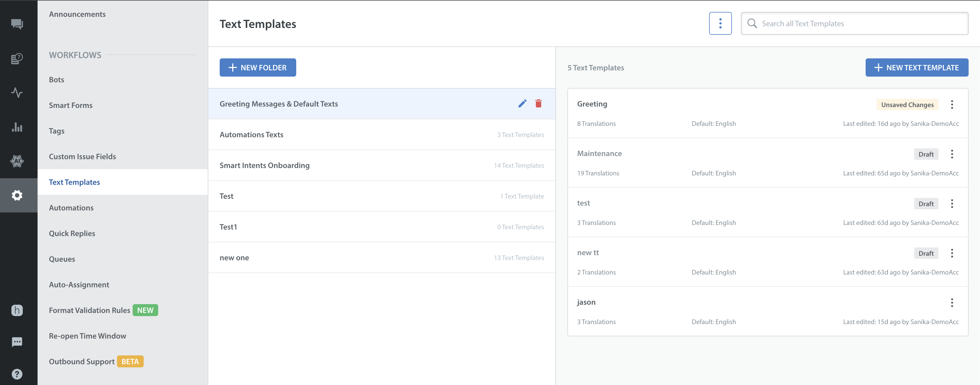Go to Announcements settings
This screenshot has height=385, width=980.
pyautogui.click(x=77, y=14)
